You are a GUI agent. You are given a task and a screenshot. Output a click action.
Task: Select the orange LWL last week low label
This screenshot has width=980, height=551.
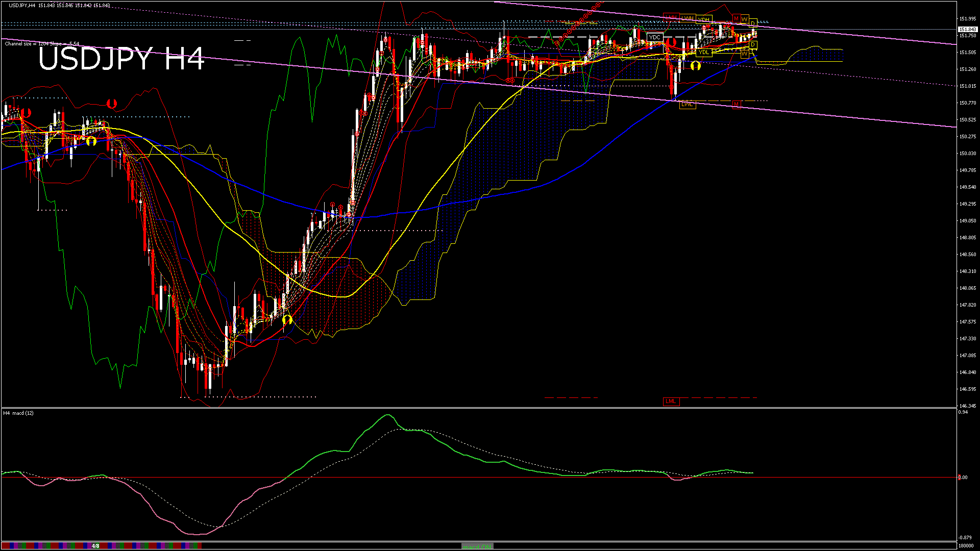click(688, 104)
